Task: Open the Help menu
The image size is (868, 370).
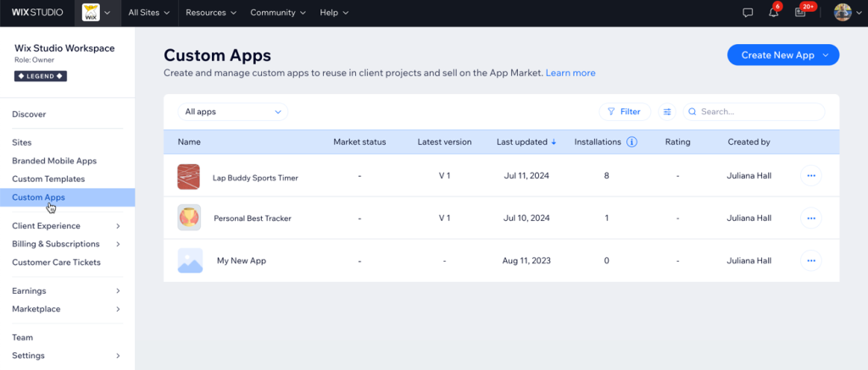Action: (x=334, y=12)
